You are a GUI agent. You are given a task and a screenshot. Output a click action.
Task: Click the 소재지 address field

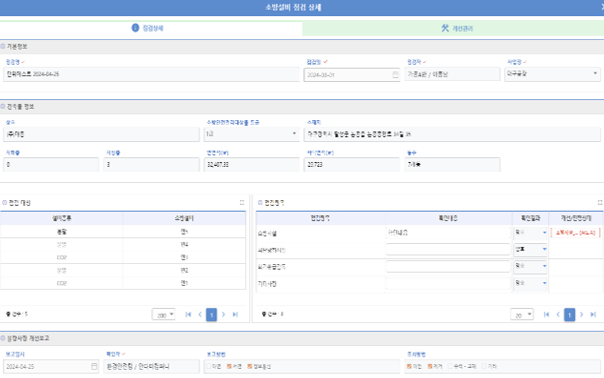452,134
